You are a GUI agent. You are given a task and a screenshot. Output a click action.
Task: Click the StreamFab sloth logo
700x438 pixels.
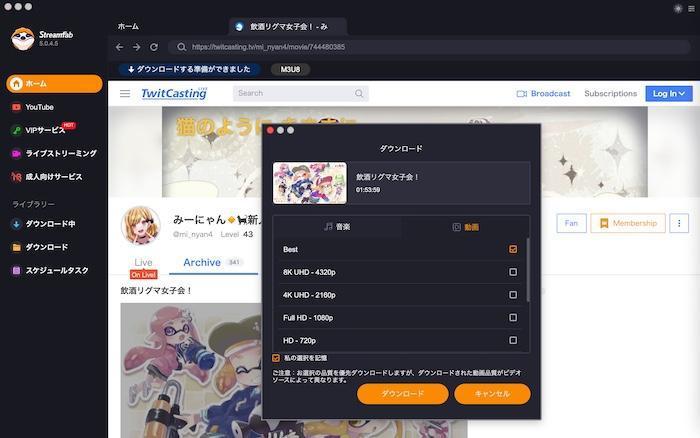[x=23, y=39]
